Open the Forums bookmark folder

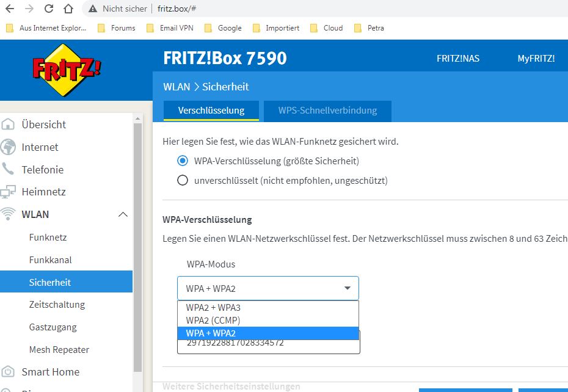click(117, 28)
